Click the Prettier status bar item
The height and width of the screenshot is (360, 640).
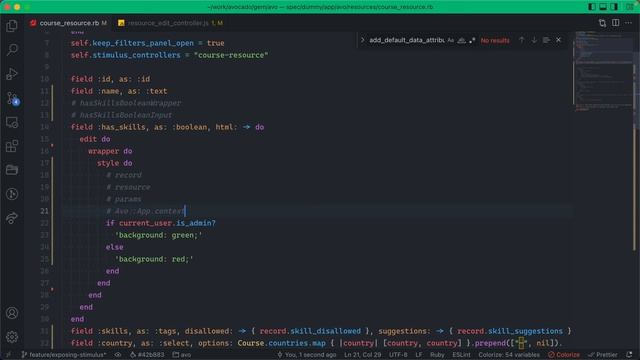[x=602, y=355]
